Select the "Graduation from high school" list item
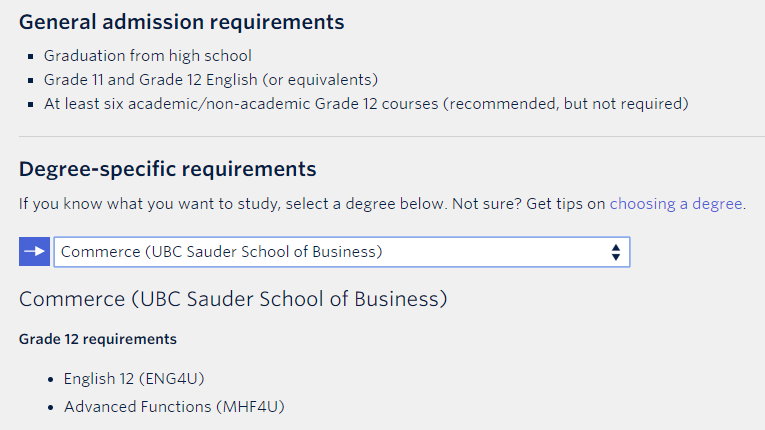The image size is (765, 430). 148,56
